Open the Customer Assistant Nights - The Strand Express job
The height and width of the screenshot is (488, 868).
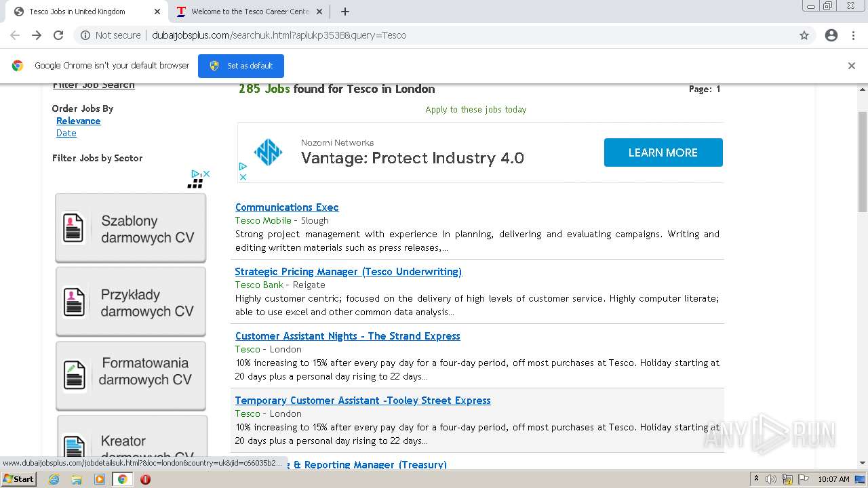[x=348, y=336]
